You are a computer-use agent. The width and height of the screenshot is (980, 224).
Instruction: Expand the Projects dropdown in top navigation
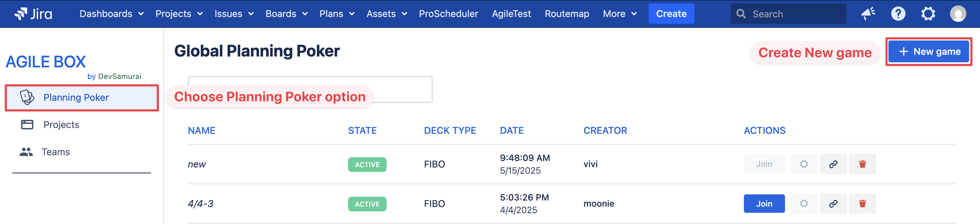click(179, 14)
